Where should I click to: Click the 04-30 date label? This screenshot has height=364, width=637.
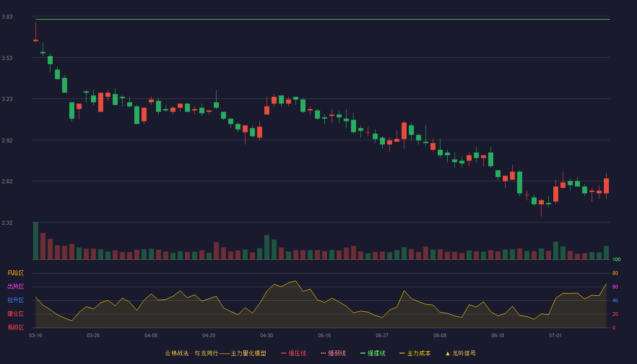tap(267, 335)
